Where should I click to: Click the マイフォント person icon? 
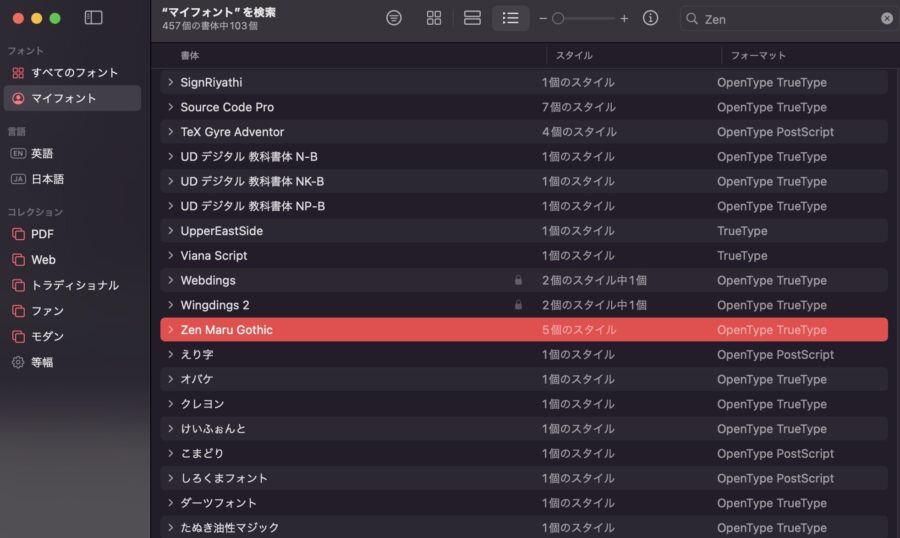(x=18, y=98)
